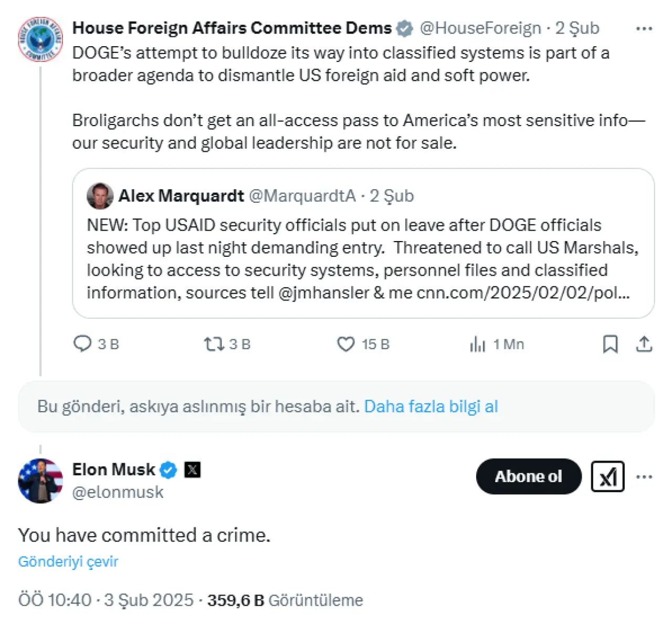The image size is (672, 624).
Task: Open more options for House Foreign tweet
Action: 644,28
